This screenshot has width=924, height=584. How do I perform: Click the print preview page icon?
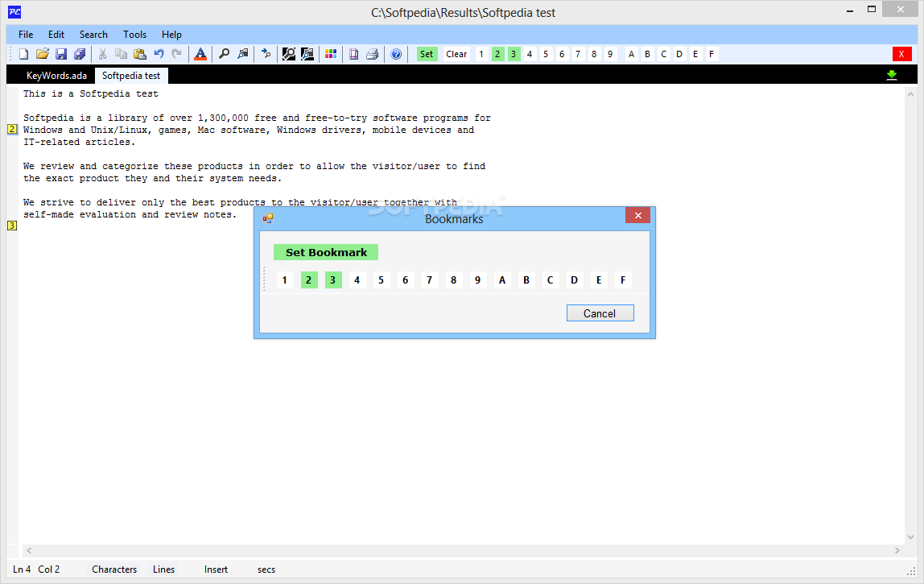point(353,54)
